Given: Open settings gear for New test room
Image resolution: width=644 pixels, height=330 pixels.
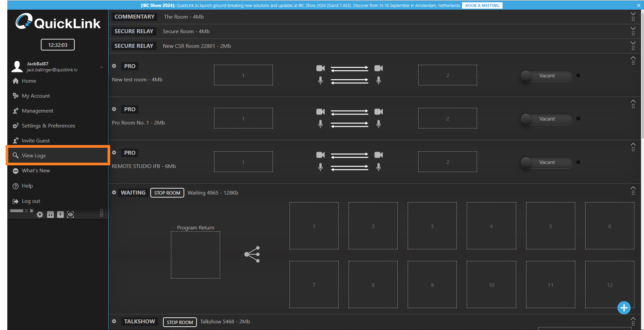Looking at the screenshot, I should click(x=114, y=66).
